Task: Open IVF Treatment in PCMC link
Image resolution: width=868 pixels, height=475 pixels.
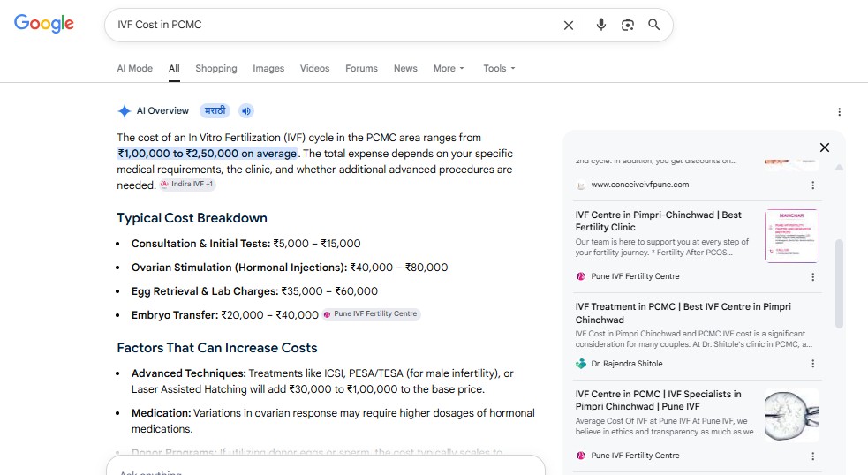Action: [x=683, y=313]
